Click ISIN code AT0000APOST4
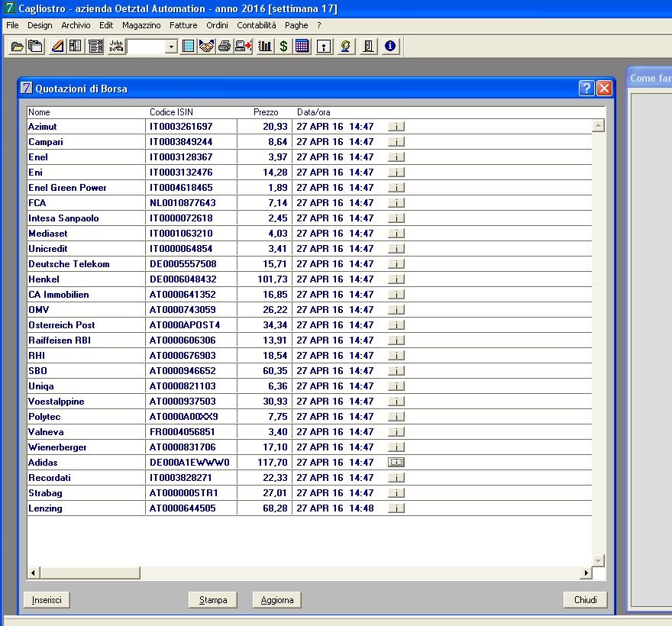The width and height of the screenshot is (672, 626). [185, 325]
